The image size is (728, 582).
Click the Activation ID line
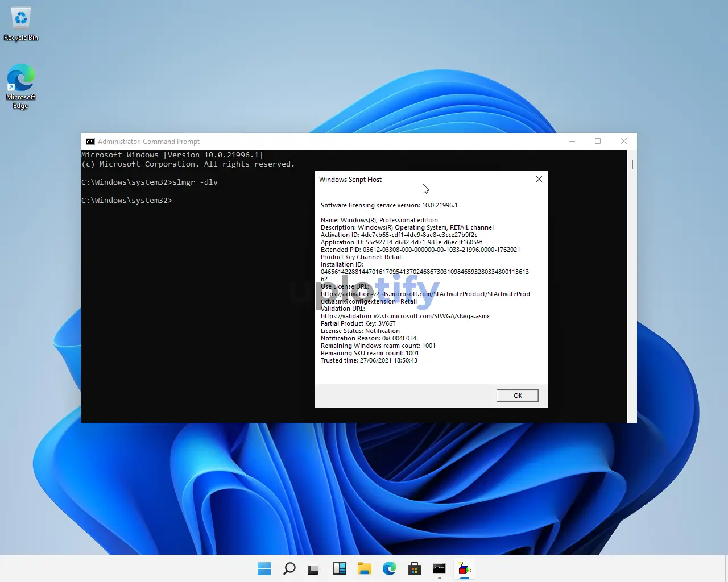(399, 235)
